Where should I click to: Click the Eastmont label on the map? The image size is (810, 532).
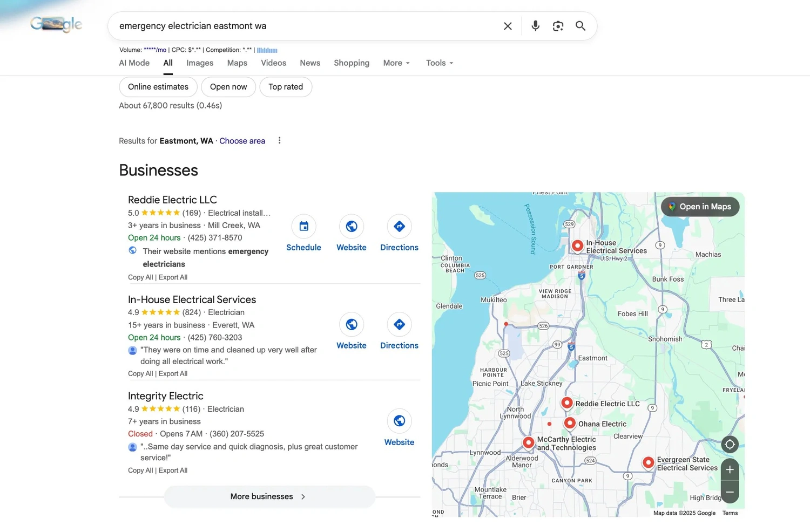[592, 358]
